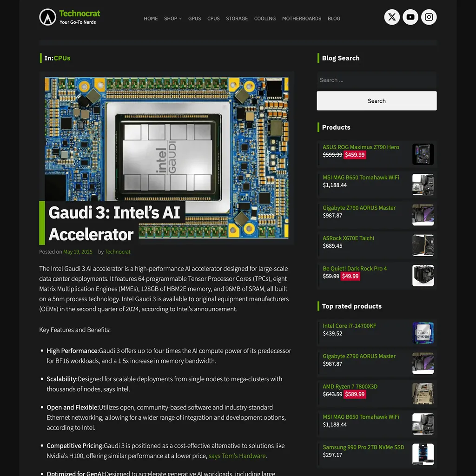Open the CPUs category link

[62, 58]
